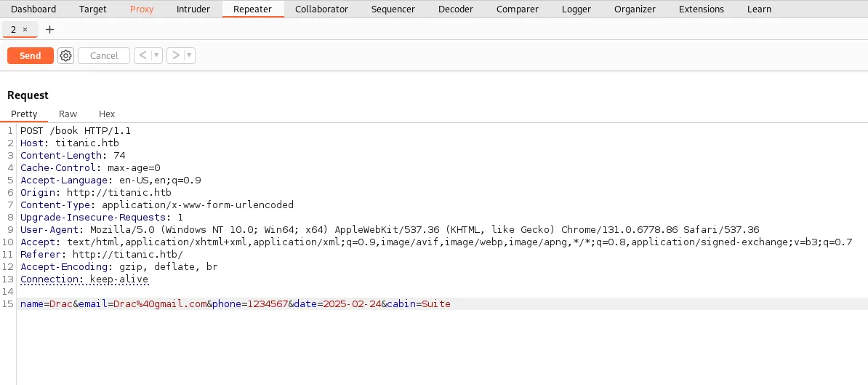The height and width of the screenshot is (385, 868).
Task: Click the Connection: keep-alive header
Action: pos(84,279)
